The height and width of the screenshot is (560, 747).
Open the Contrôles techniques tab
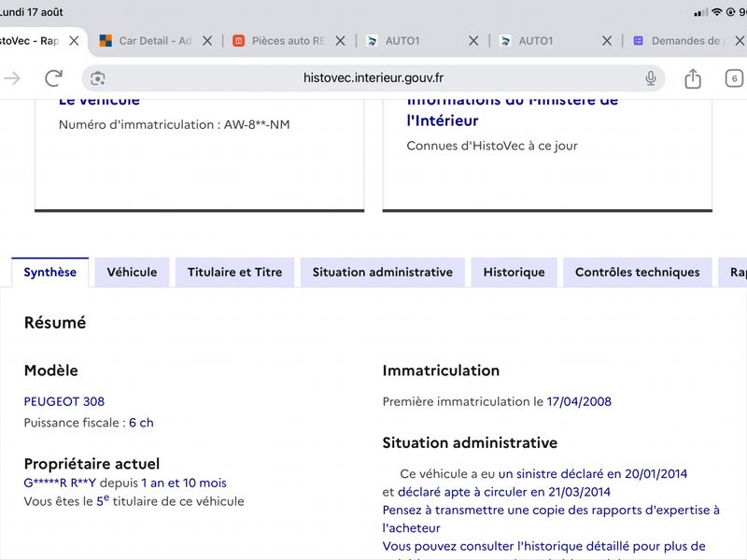pos(638,273)
